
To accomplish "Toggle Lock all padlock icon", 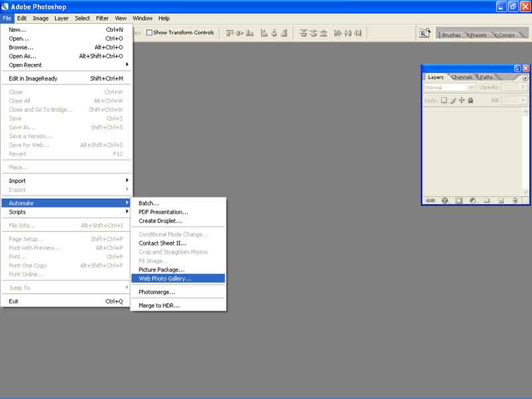I will tap(471, 100).
